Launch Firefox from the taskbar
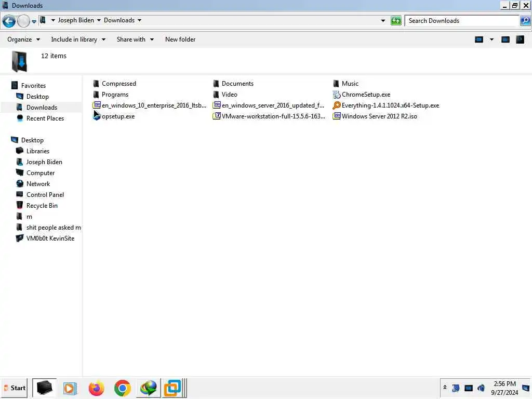Screen dimensions: 532x399 96,388
